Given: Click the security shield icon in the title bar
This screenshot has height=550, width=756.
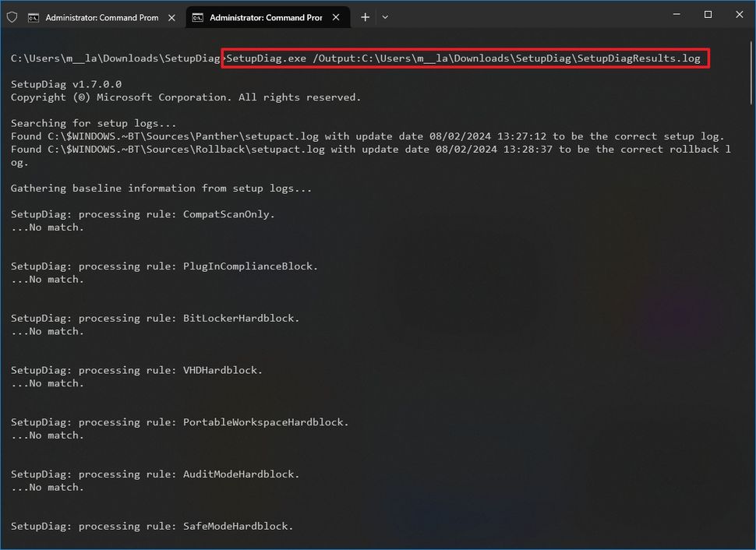Looking at the screenshot, I should coord(12,16).
